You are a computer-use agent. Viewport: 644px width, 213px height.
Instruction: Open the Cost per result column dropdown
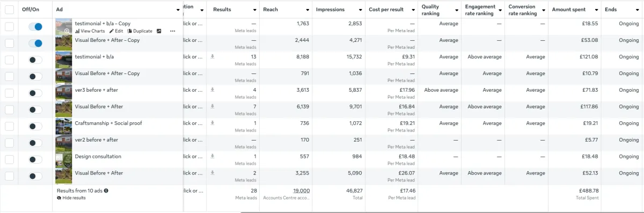[412, 10]
